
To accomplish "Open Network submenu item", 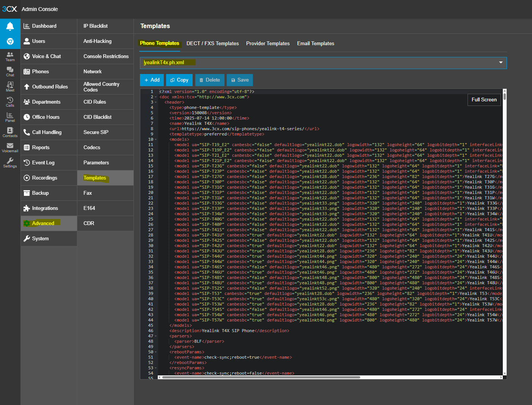I will [105, 71].
